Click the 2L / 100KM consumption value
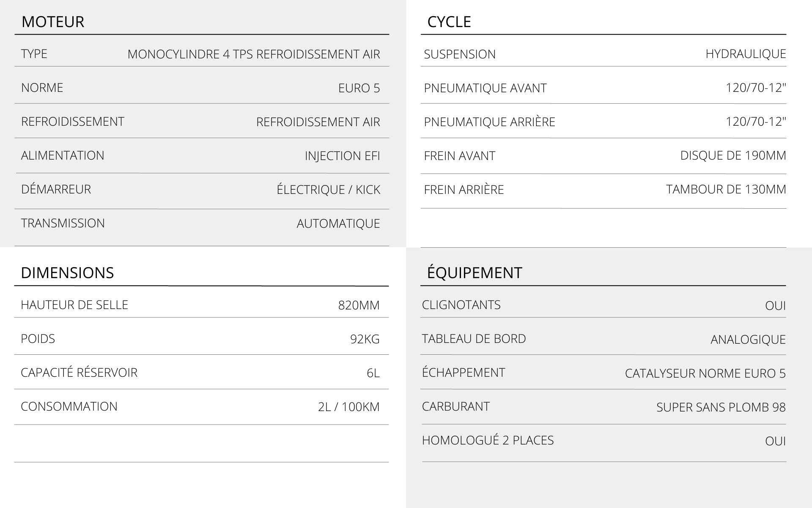 point(348,407)
